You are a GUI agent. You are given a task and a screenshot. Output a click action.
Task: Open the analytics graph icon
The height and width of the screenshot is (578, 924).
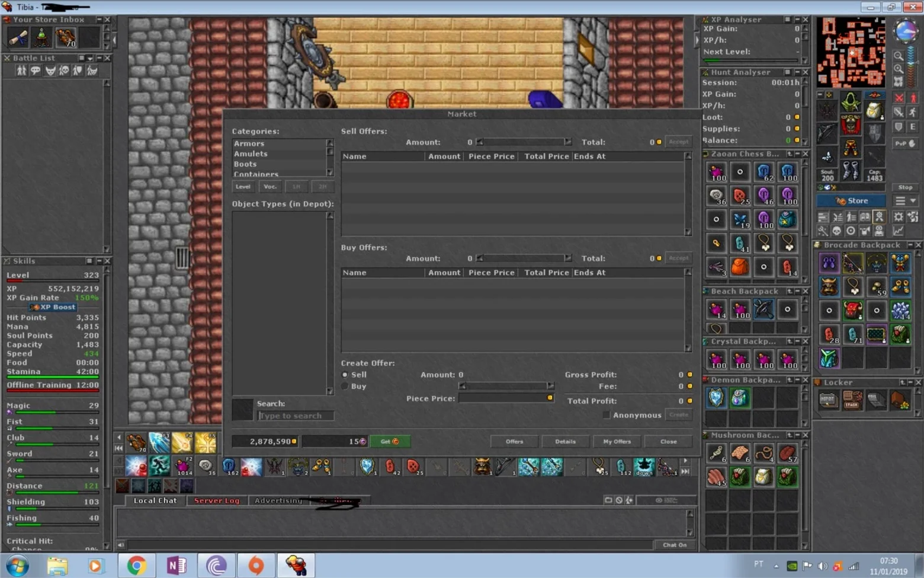899,231
